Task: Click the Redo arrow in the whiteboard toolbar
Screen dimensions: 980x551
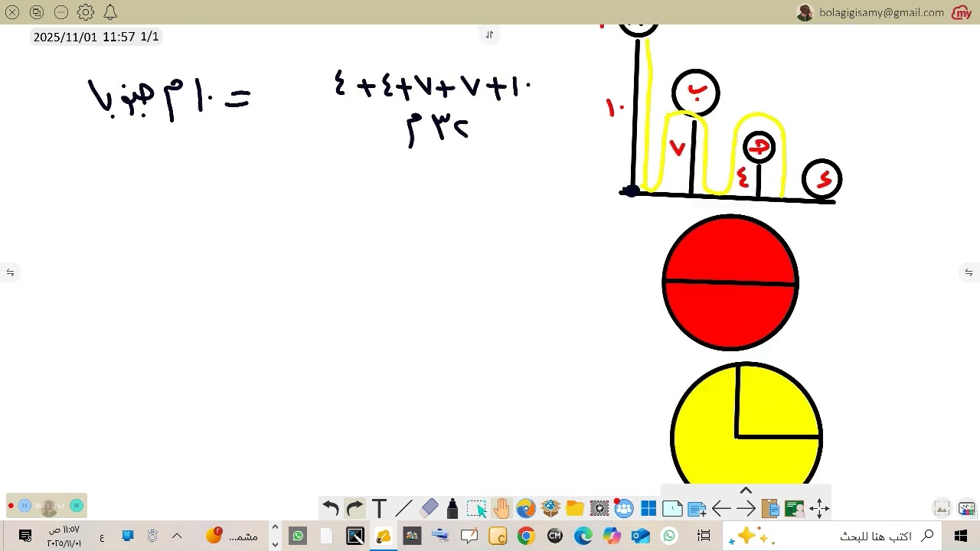Action: 354,508
